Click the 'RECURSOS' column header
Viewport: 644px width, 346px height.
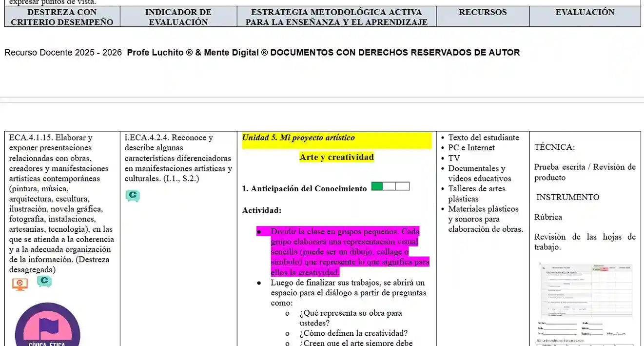(x=483, y=12)
